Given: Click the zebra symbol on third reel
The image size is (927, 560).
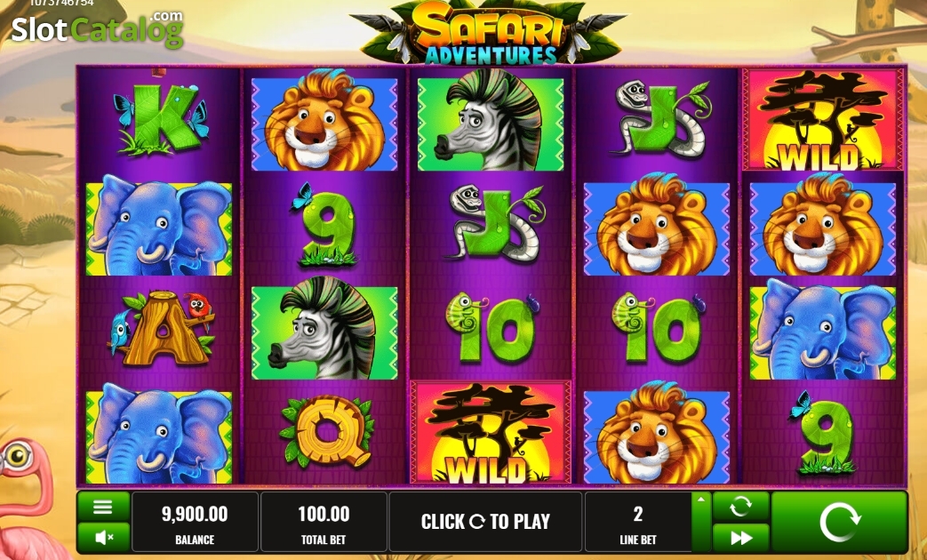Looking at the screenshot, I should coord(491,120).
